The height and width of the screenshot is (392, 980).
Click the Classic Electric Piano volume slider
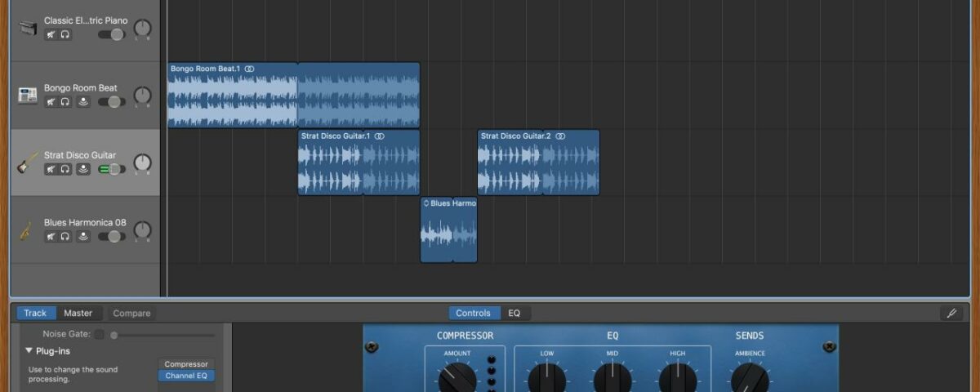(112, 34)
